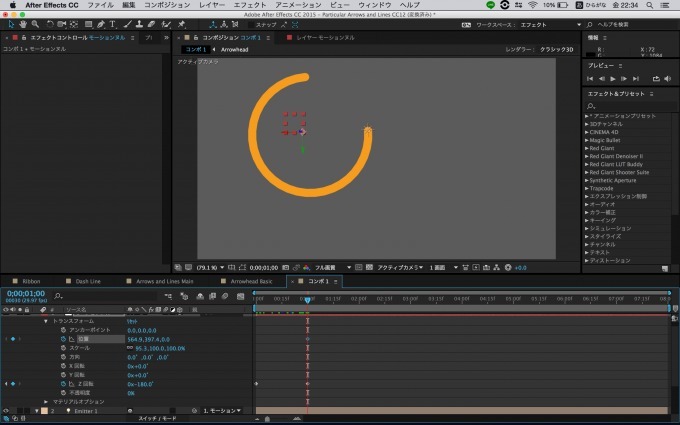Select the Pen tool in the toolbar
The height and width of the screenshot is (425, 680).
[x=100, y=24]
